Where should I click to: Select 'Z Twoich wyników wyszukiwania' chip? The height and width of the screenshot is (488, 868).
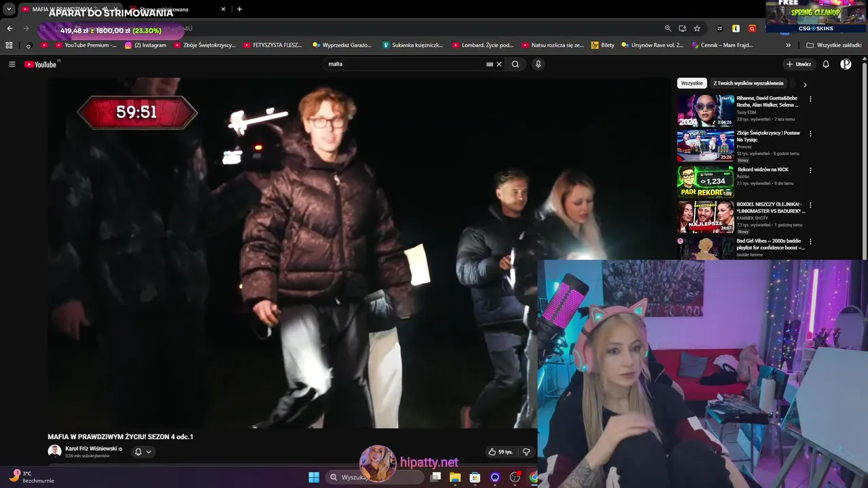point(748,83)
